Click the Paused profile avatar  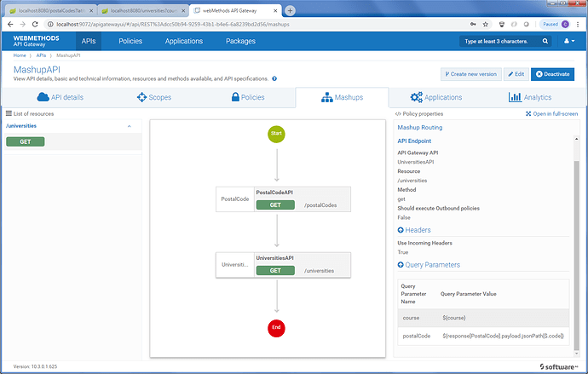(556, 25)
